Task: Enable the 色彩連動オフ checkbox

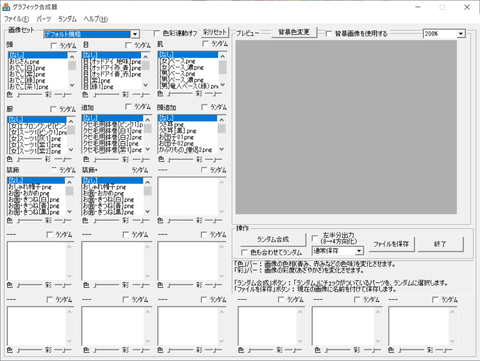Action: (156, 33)
